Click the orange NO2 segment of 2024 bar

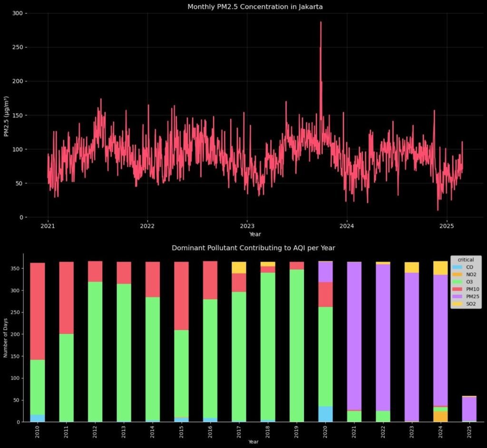point(440,417)
